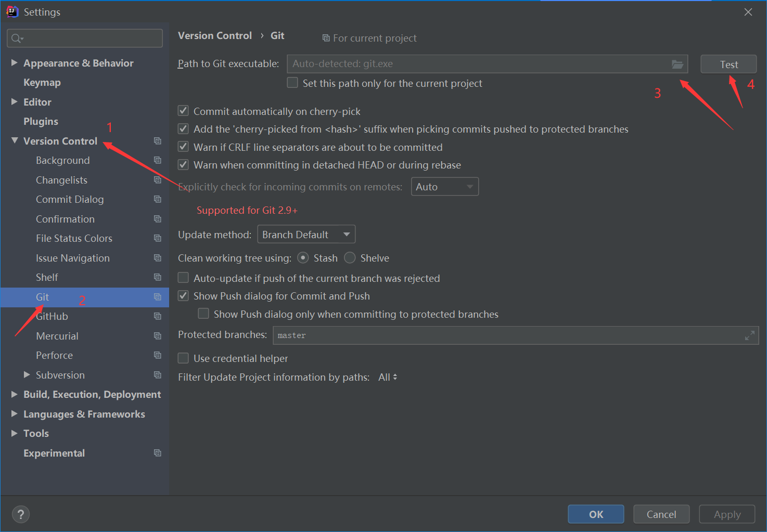This screenshot has width=767, height=532.
Task: Click the Cancel button
Action: (661, 514)
